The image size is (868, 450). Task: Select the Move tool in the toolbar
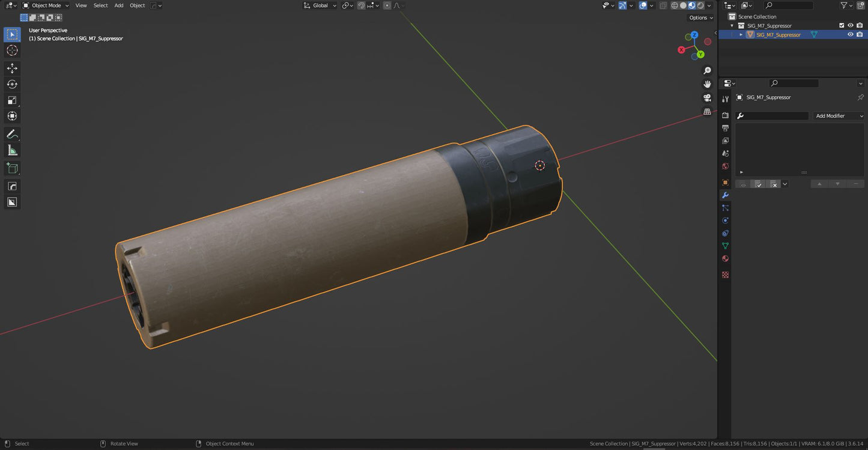point(12,68)
